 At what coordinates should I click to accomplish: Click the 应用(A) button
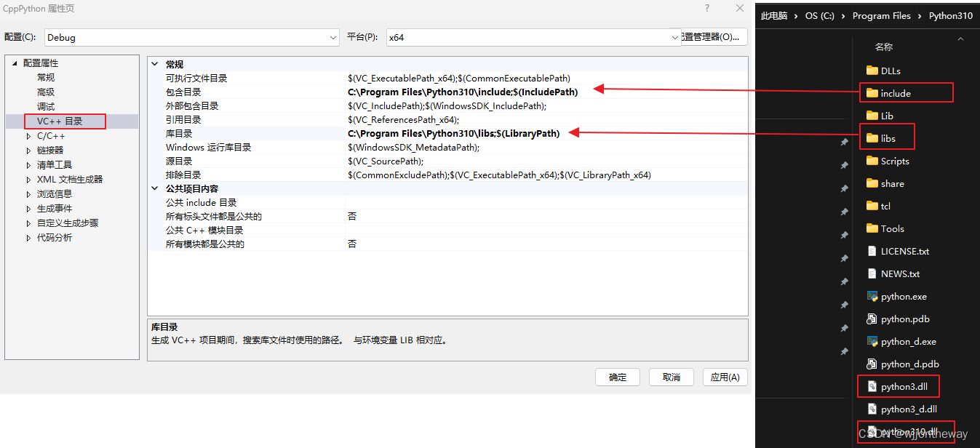[725, 377]
